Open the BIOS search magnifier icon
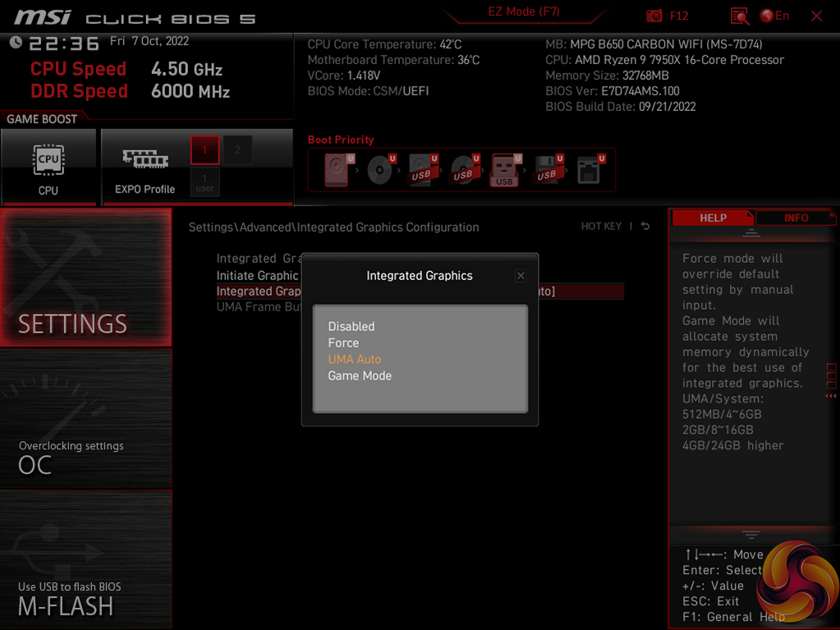This screenshot has width=840, height=630. [x=739, y=16]
